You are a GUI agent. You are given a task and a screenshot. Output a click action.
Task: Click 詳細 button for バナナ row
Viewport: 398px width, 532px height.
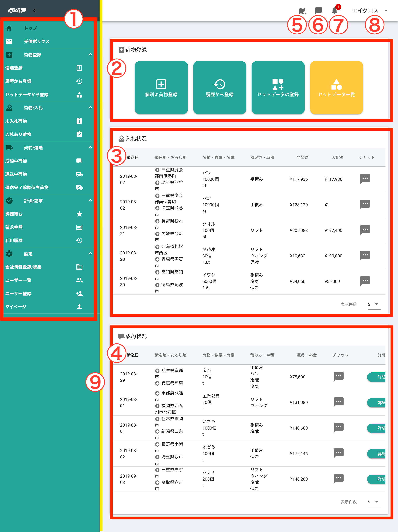coord(376,479)
